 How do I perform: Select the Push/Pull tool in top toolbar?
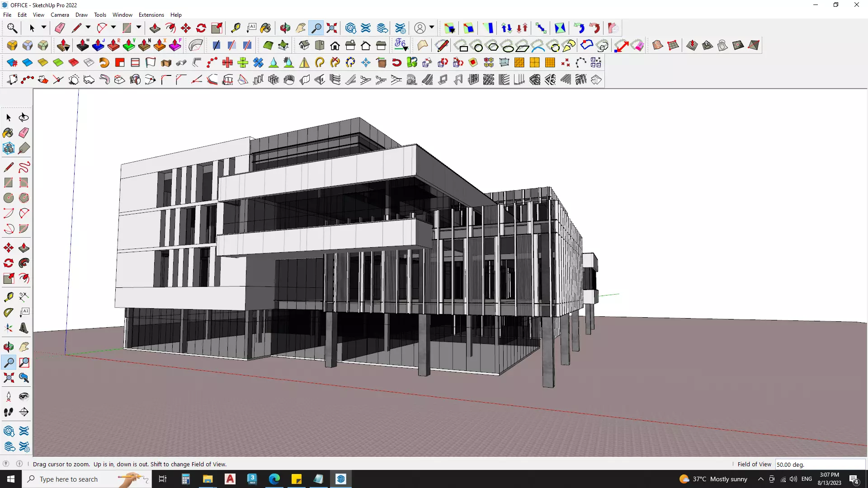point(155,28)
